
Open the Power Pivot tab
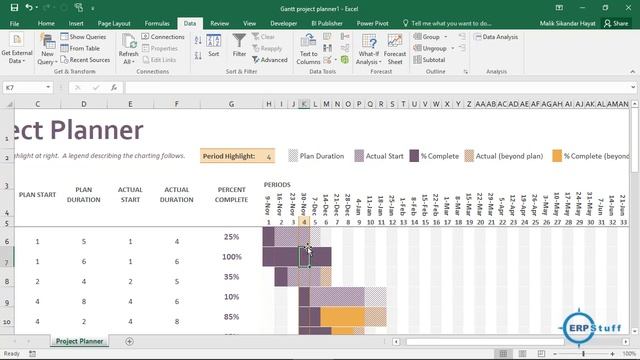pos(372,23)
